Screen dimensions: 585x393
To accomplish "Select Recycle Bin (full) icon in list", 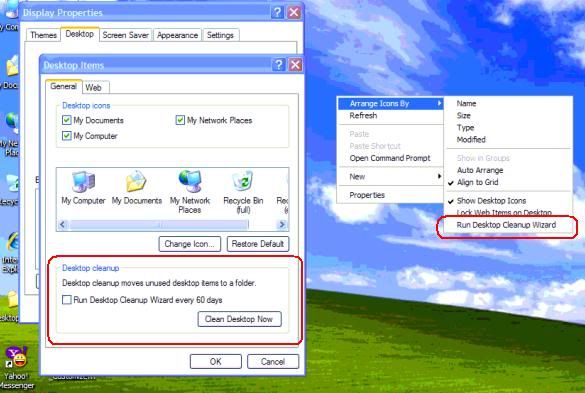I will [x=243, y=192].
